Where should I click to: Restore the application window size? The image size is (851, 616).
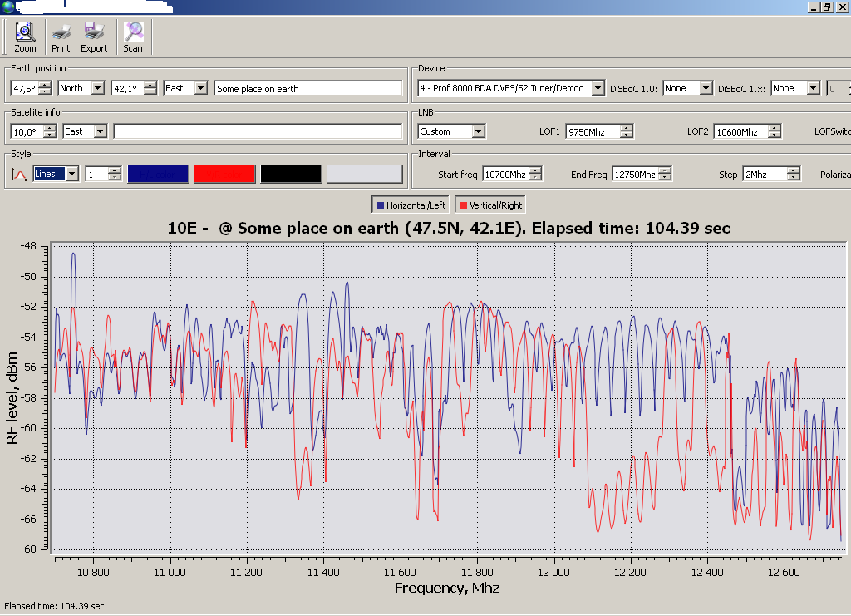pos(827,7)
